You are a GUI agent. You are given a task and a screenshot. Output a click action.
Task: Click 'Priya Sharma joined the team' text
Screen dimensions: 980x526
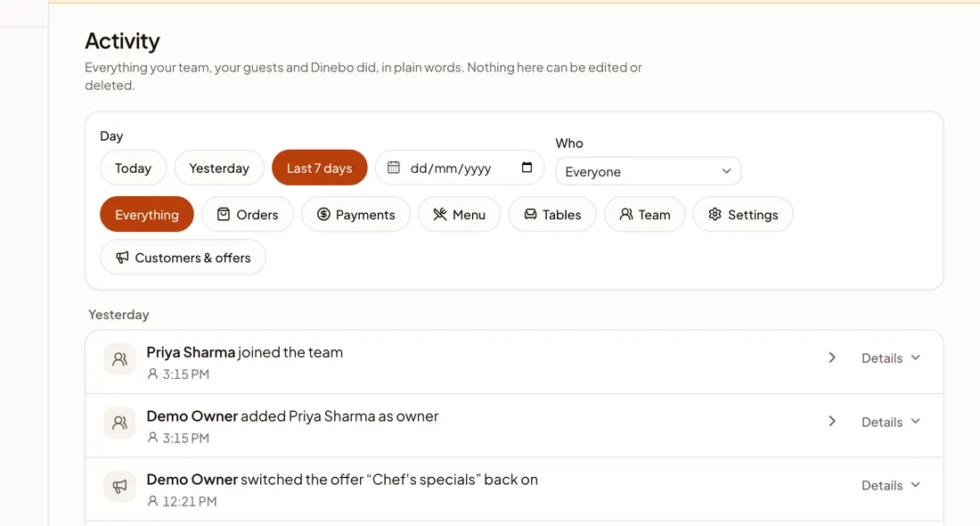point(244,353)
